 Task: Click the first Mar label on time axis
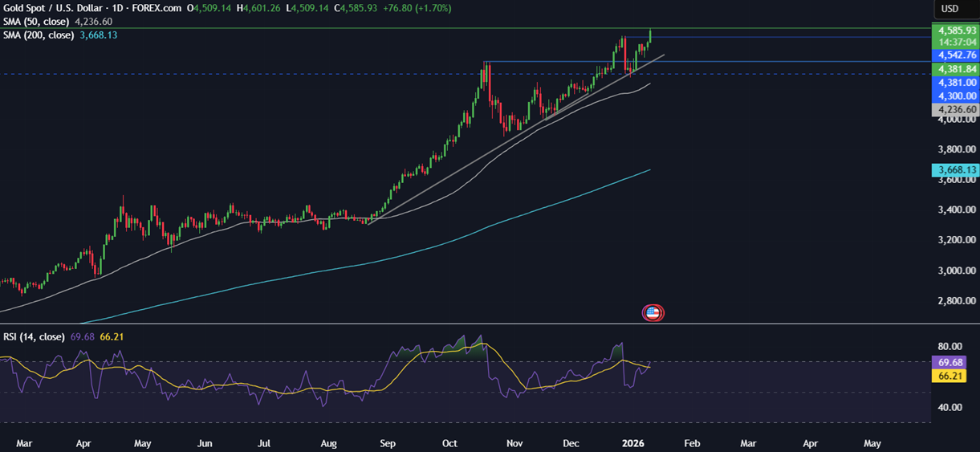[x=24, y=443]
